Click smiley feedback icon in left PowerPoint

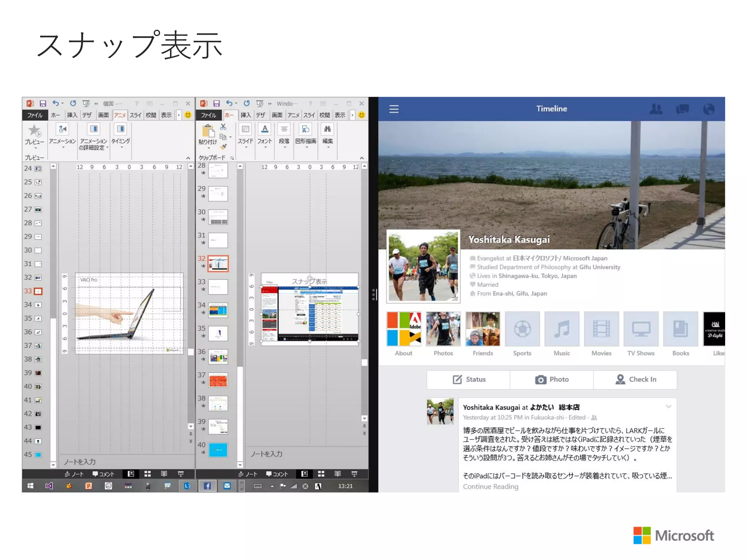click(x=188, y=115)
